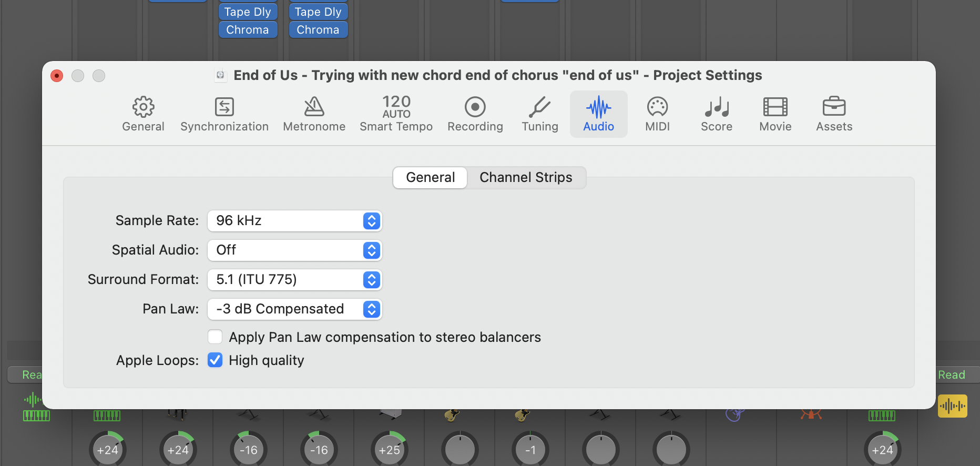This screenshot has width=980, height=466.
Task: Open the Tuning settings pane
Action: [x=540, y=114]
